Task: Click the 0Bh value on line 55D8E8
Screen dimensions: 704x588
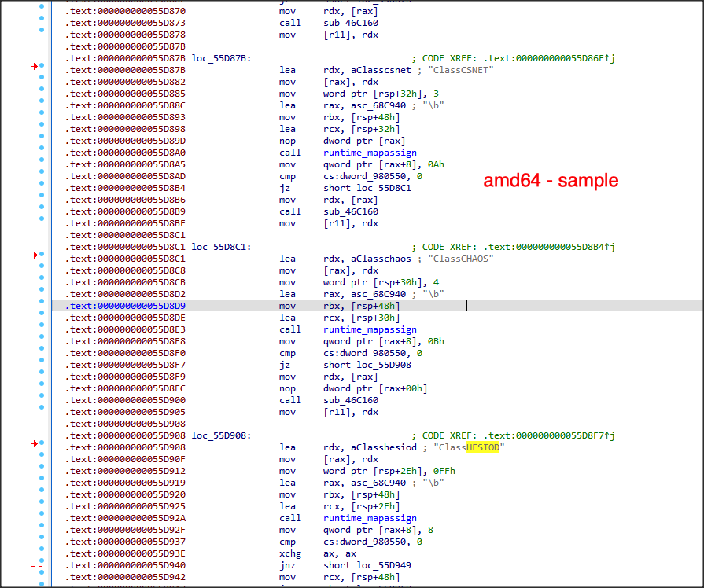Action: [x=436, y=341]
